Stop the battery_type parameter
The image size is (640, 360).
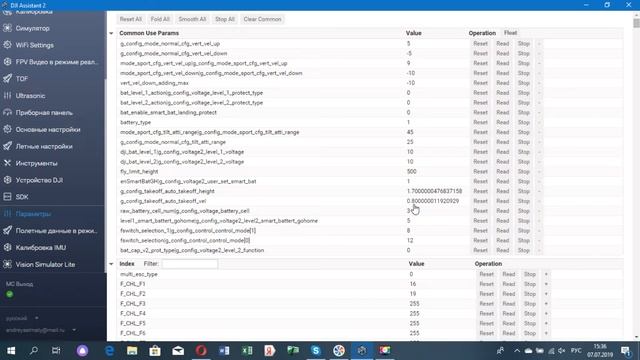pos(524,122)
